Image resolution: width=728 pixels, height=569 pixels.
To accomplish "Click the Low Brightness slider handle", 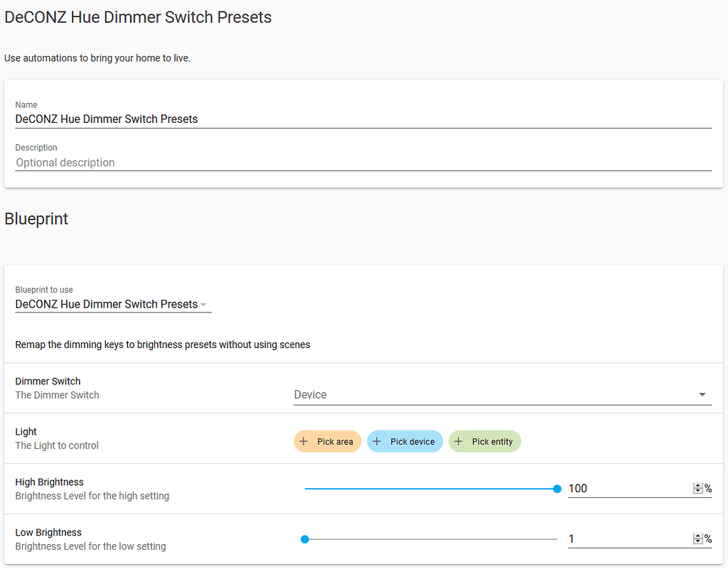I will click(305, 539).
